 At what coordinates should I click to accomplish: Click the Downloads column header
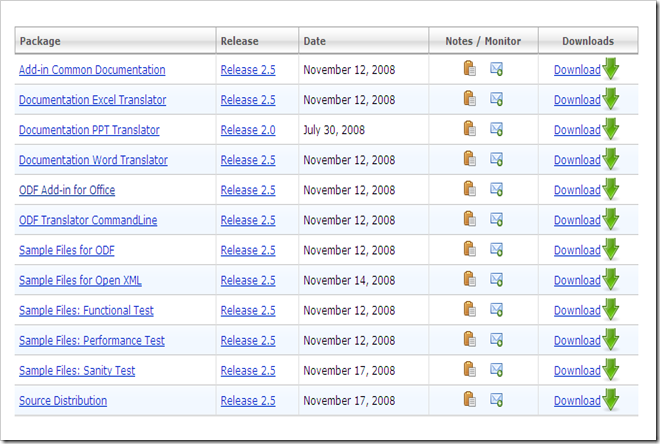(588, 41)
